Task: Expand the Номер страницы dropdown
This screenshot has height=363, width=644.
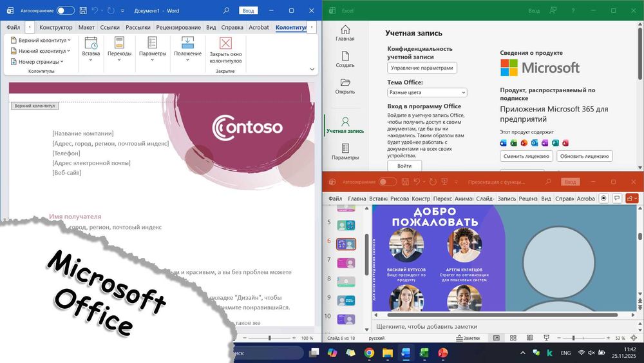Action: (x=37, y=62)
